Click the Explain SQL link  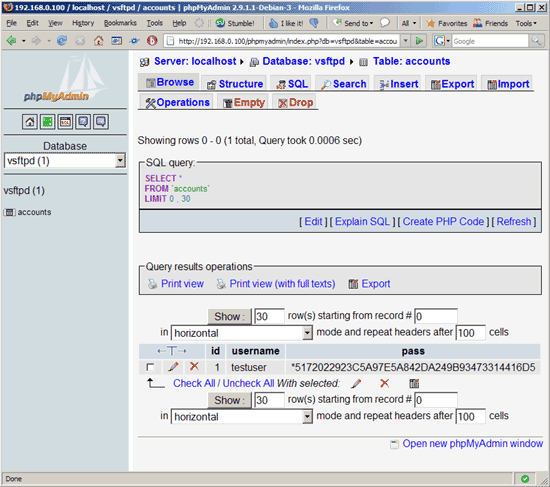(362, 221)
